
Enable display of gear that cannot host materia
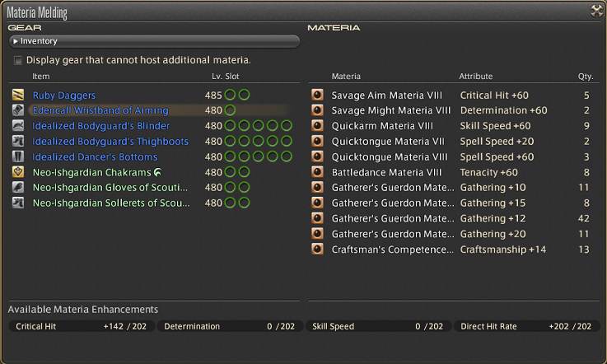(17, 60)
